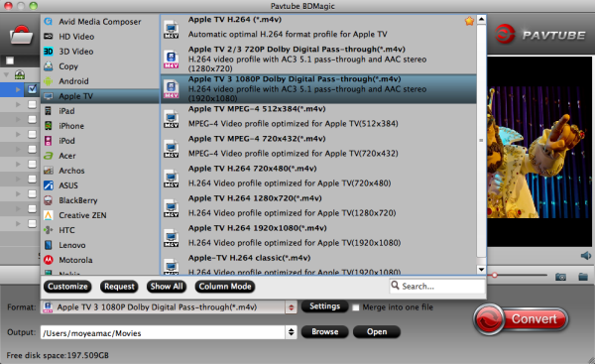Click the BlackBerry brand icon
This screenshot has height=364, width=595.
(x=49, y=200)
